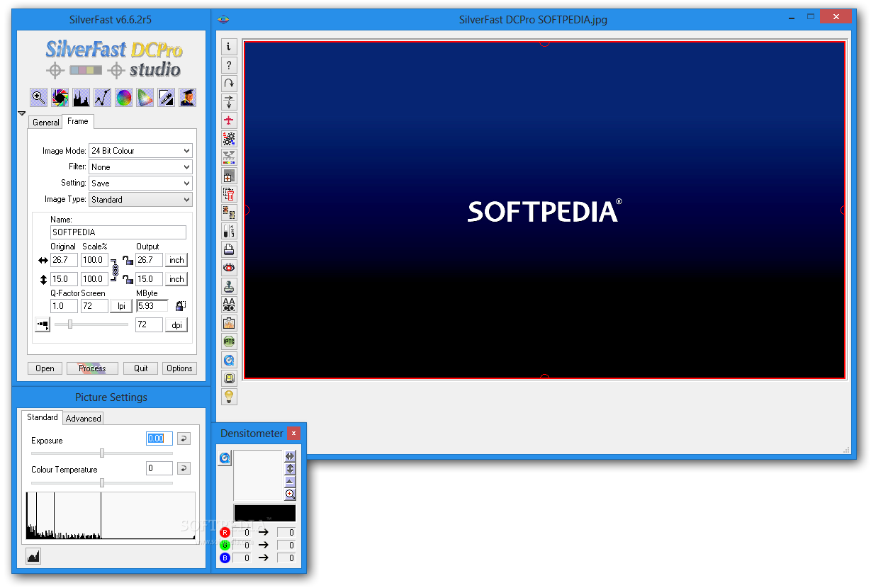871x588 pixels.
Task: Click the light bulb tips icon
Action: [229, 397]
